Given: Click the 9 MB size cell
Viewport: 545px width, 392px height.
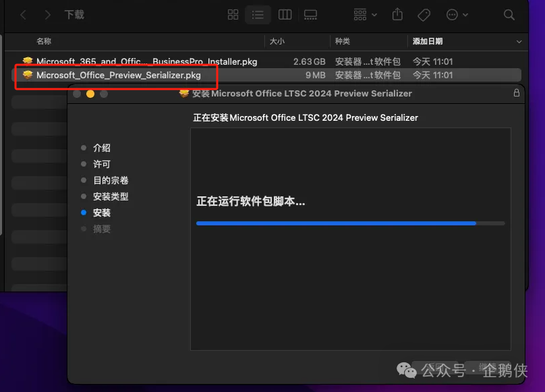Looking at the screenshot, I should [x=315, y=75].
